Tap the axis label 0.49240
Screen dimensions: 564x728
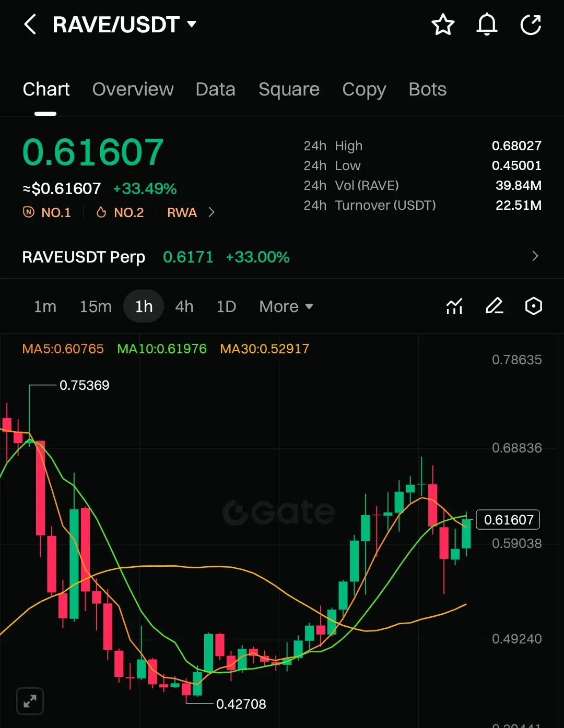point(517,639)
